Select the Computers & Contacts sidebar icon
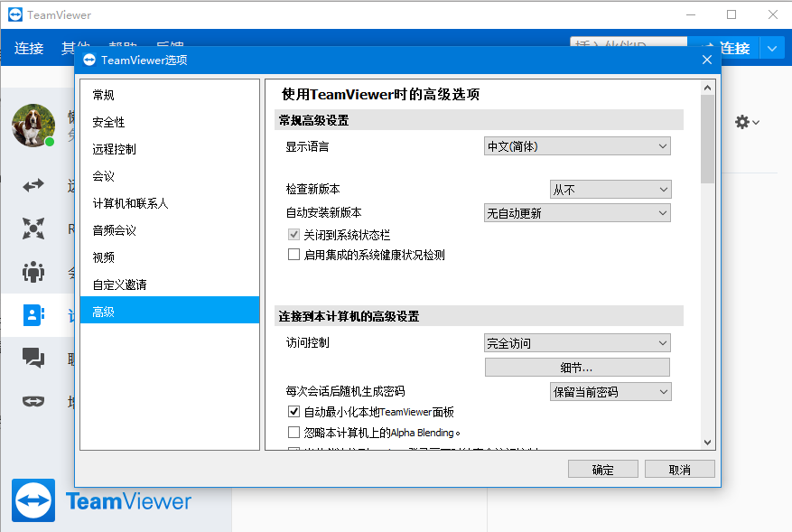 pos(33,315)
